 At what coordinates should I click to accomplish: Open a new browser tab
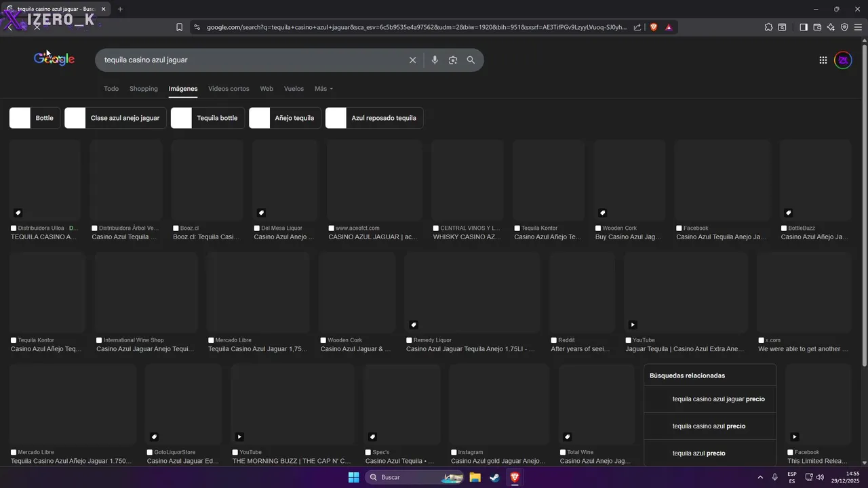pyautogui.click(x=120, y=9)
